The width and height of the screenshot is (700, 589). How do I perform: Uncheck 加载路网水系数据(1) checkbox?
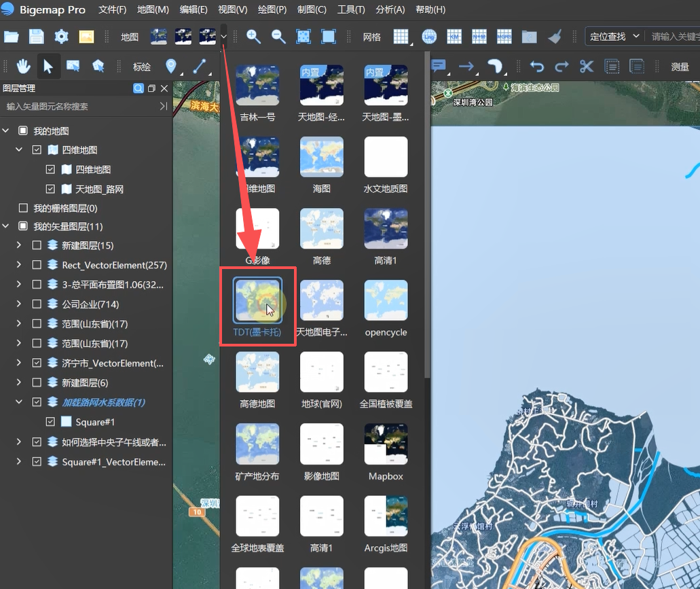click(37, 402)
